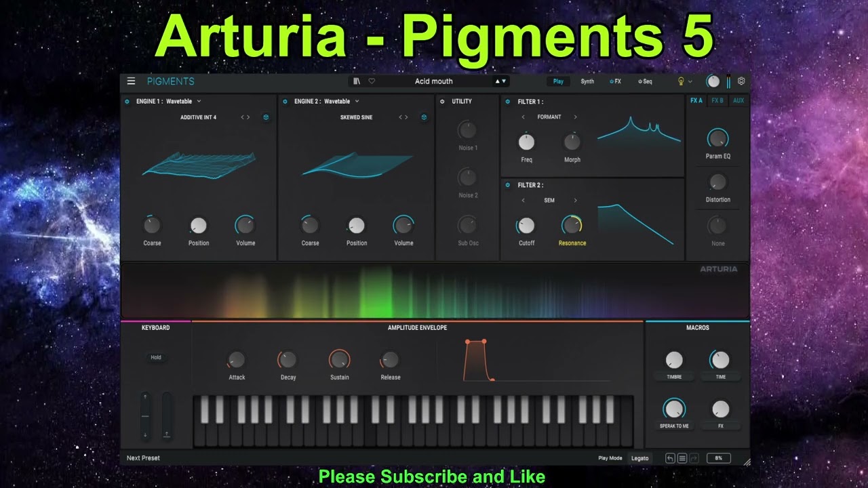Toggle the Filter 1 power button
The image size is (868, 488).
(508, 102)
